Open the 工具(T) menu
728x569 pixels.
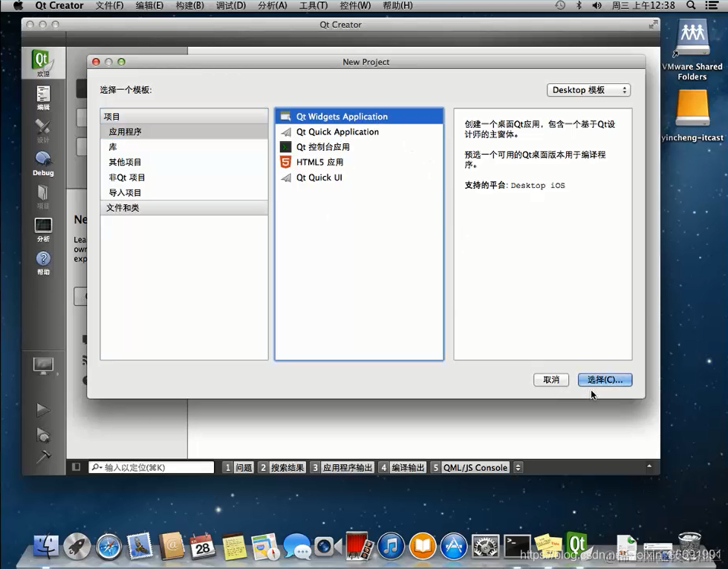coord(313,5)
